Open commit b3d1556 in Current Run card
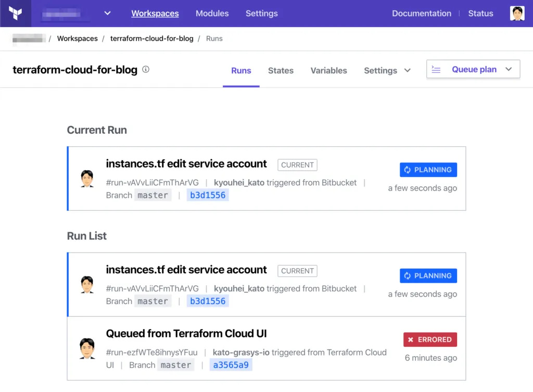The height and width of the screenshot is (392, 533). (208, 195)
